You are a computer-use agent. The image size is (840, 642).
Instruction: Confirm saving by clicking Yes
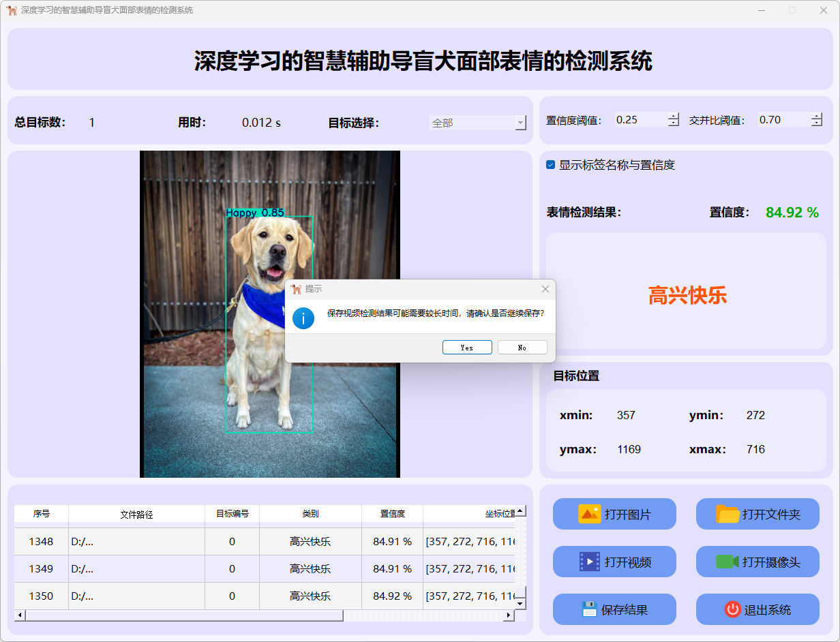tap(467, 348)
